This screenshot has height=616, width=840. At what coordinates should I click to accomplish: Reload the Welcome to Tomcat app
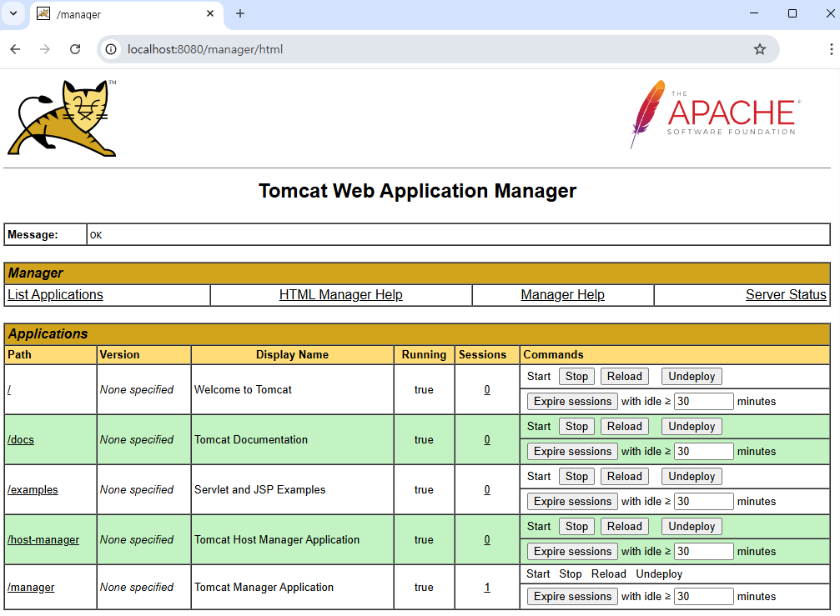(624, 376)
